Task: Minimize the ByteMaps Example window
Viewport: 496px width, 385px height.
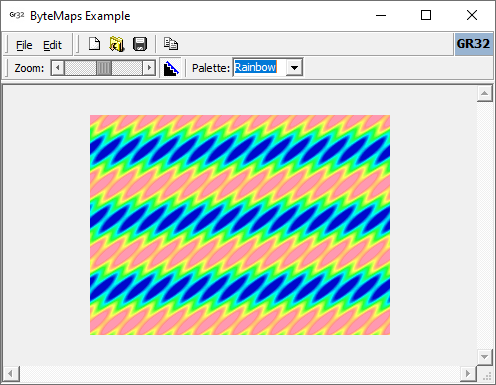Action: pos(381,15)
